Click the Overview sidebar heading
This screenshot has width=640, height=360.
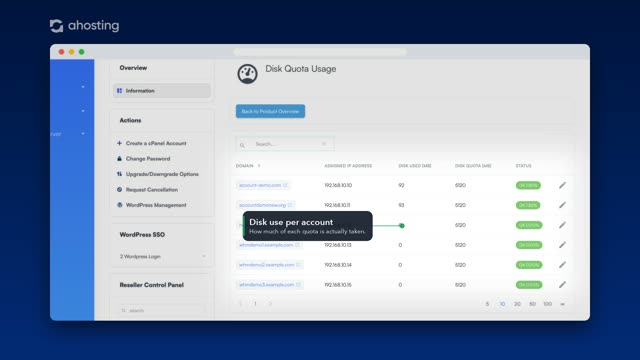[x=133, y=68]
